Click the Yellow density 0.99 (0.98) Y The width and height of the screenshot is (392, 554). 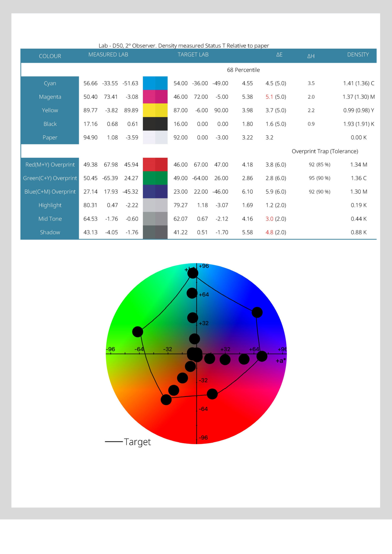[x=359, y=110]
